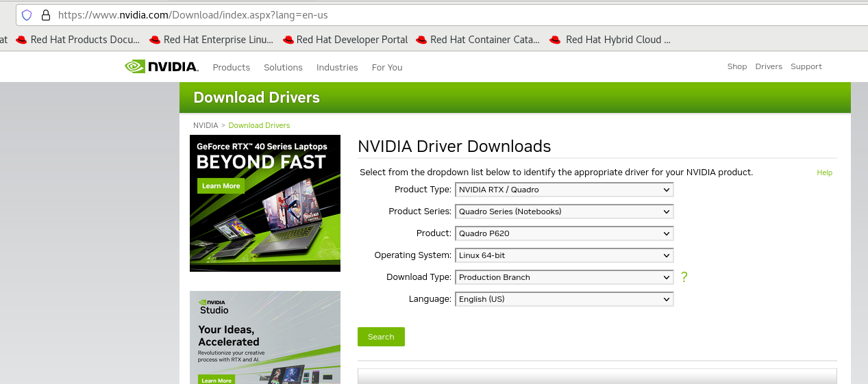Click Learn More on GeForce RTX banner
Viewport: 868px width, 384px height.
pos(221,185)
